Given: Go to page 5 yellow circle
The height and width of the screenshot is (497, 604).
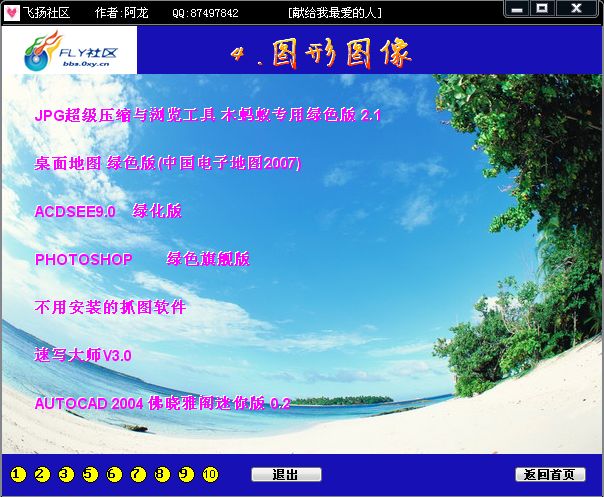Looking at the screenshot, I should tap(90, 474).
